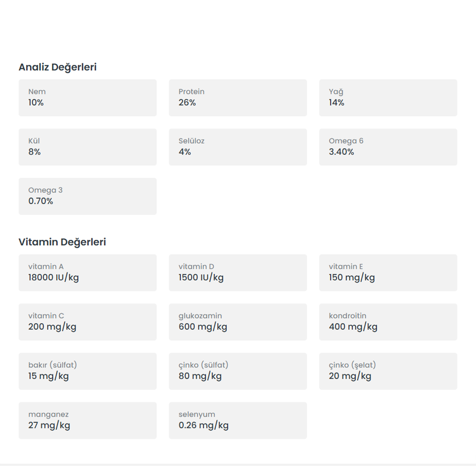Screen dimensions: 476x476
Task: Click the çinko (sülfat) card
Action: tap(238, 371)
